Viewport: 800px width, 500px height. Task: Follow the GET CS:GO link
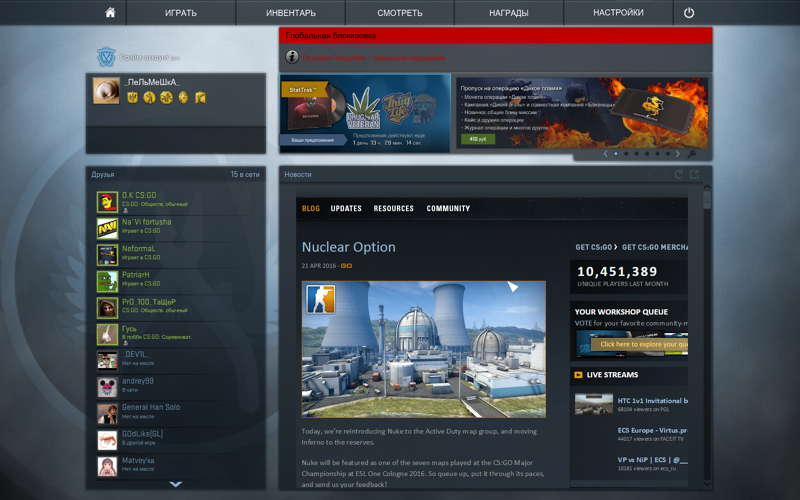pyautogui.click(x=596, y=247)
